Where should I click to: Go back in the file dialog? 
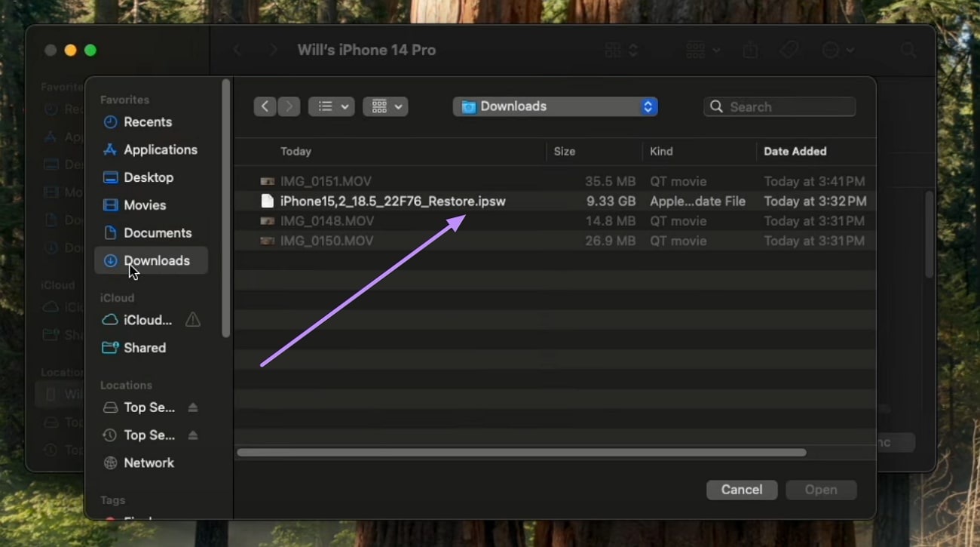pyautogui.click(x=265, y=106)
